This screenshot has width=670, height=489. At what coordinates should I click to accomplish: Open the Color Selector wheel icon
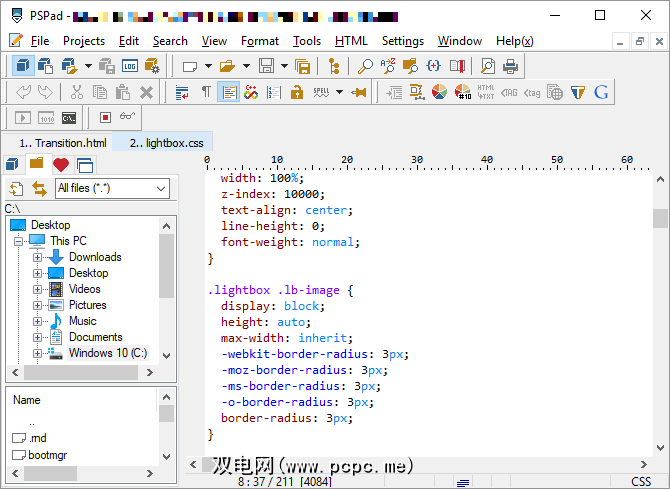[440, 92]
